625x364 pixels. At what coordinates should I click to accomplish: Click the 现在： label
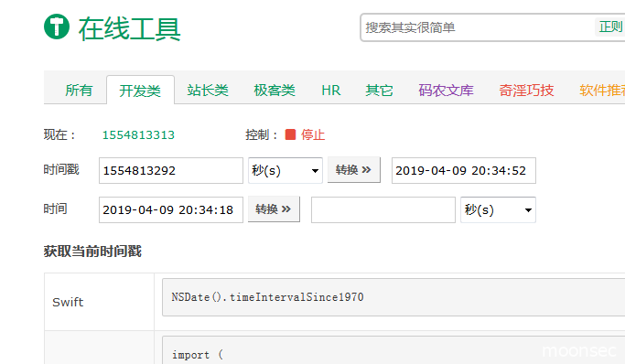tap(59, 134)
